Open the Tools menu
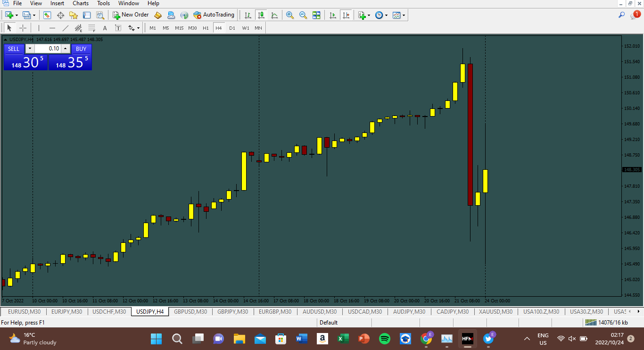 pyautogui.click(x=104, y=3)
